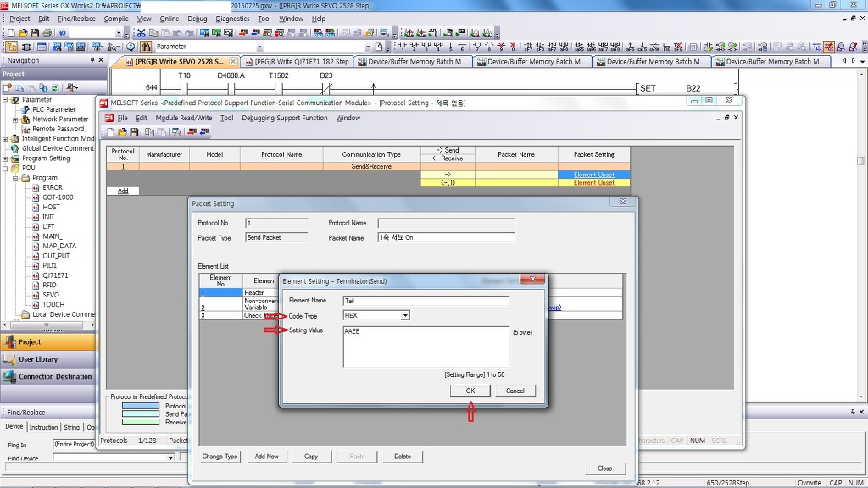Open the Module Read/Write menu
The height and width of the screenshot is (488, 868).
click(x=183, y=118)
